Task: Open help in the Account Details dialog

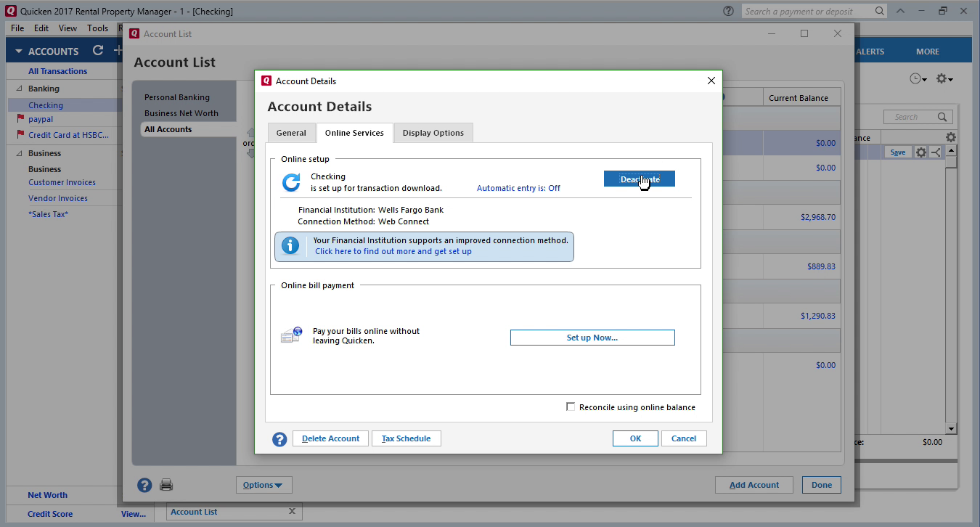Action: coord(279,438)
